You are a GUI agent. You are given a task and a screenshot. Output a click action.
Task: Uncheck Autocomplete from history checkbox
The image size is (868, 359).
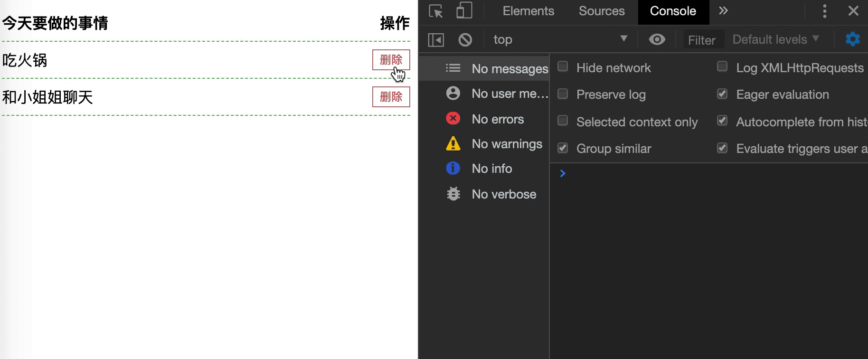722,121
